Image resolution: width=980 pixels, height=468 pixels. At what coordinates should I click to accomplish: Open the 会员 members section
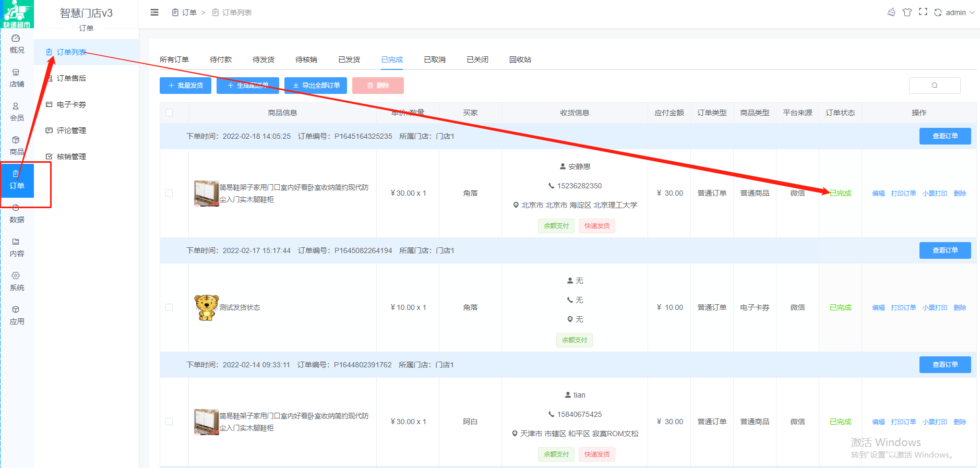point(17,112)
